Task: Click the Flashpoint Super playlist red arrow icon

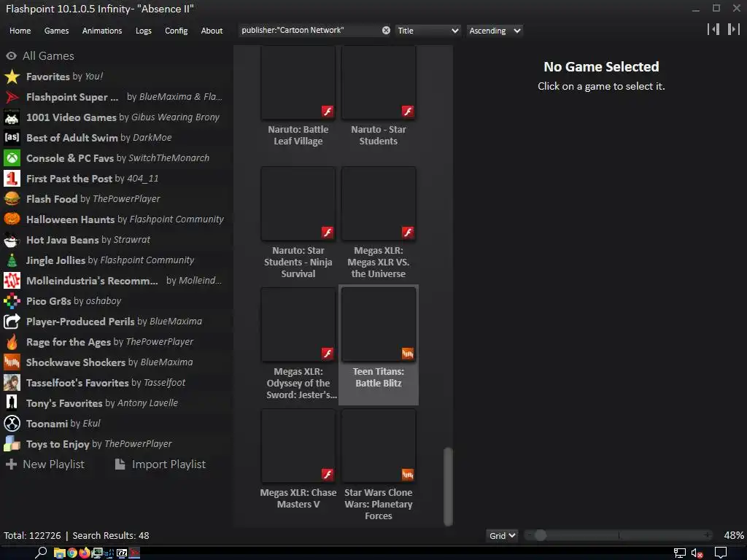Action: (x=12, y=97)
